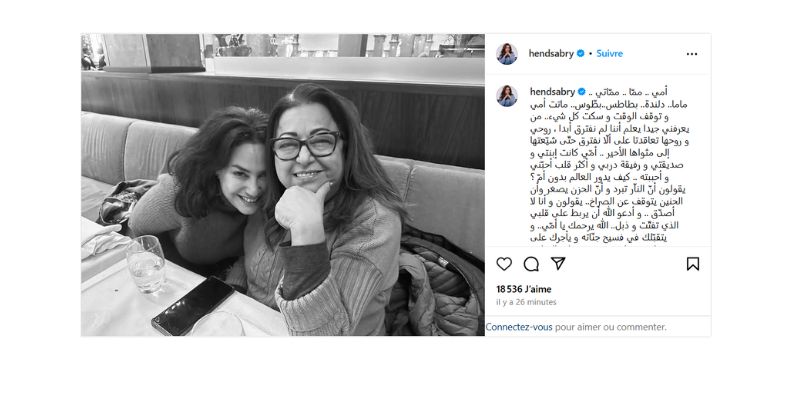Open comments with speech bubble icon
Screen dimensions: 800x400
531,264
